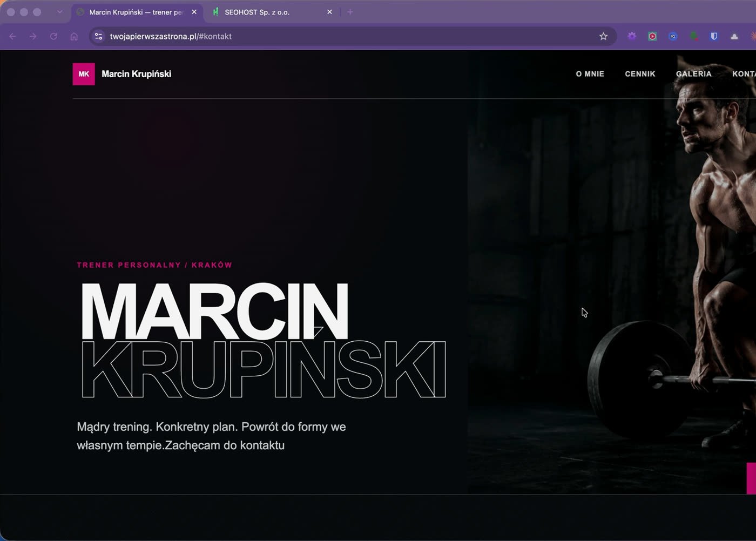The width and height of the screenshot is (756, 541).
Task: Go to the browser home page
Action: (74, 37)
